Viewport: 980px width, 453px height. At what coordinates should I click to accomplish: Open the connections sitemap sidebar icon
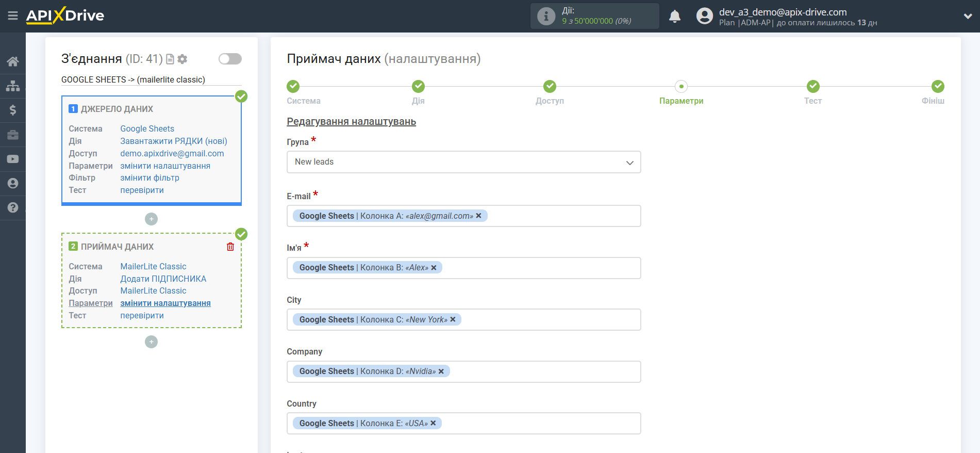(13, 86)
